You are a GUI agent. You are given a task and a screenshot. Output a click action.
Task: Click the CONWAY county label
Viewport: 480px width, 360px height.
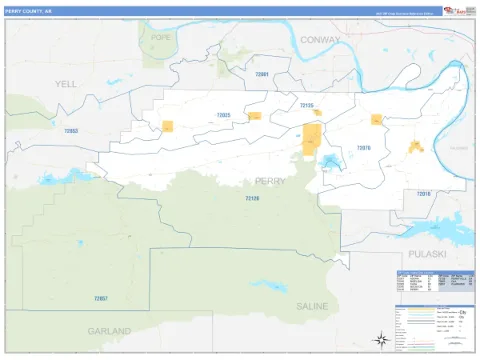click(x=320, y=40)
